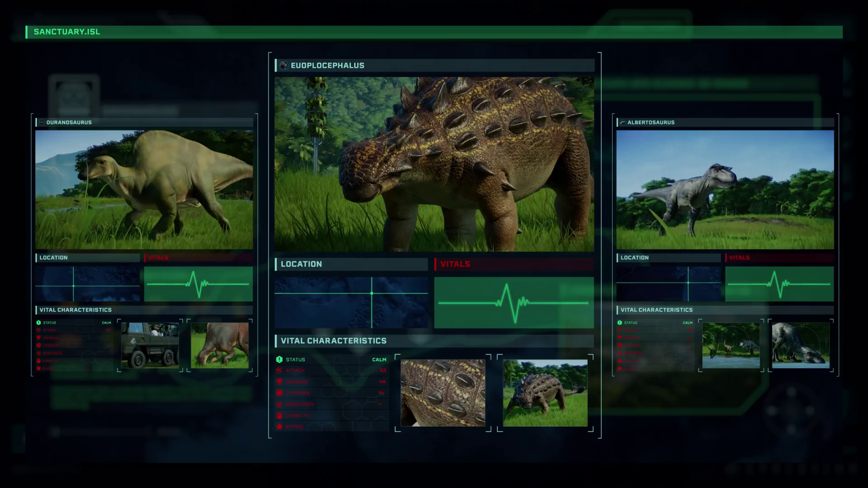Click Euoplocephalus RESILIENCE stat label
Viewport: 868px width, 488px height.
299,404
